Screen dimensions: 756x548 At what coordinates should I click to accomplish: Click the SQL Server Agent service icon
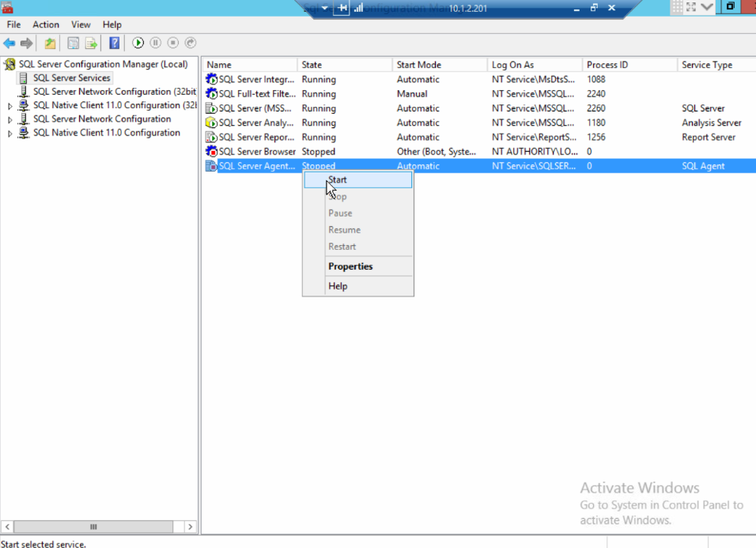(x=211, y=166)
